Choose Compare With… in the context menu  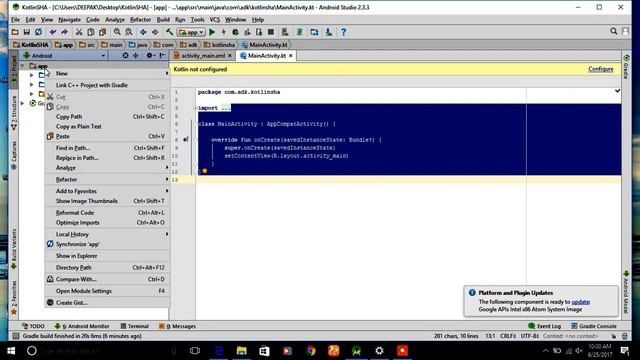pos(107,279)
